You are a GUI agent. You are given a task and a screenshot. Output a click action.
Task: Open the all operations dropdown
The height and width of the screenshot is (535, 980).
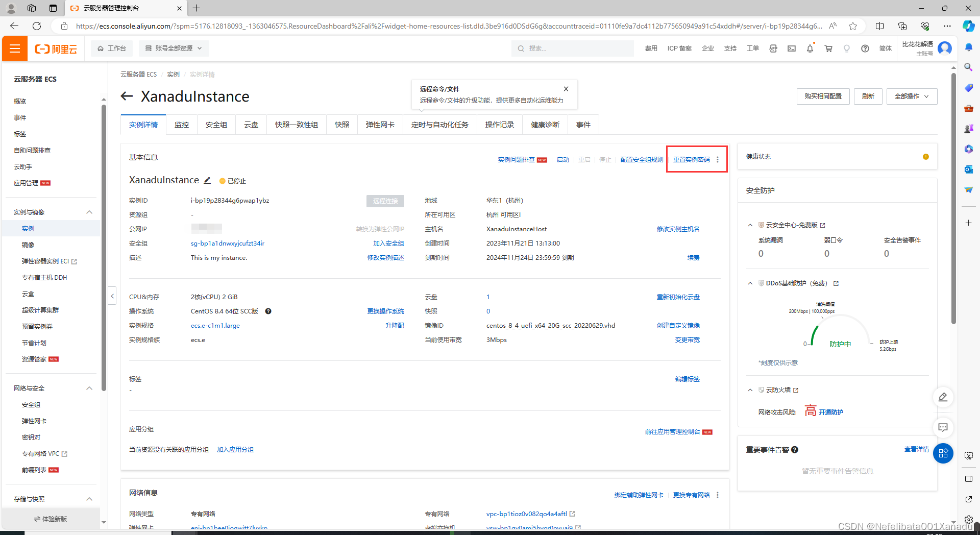912,96
